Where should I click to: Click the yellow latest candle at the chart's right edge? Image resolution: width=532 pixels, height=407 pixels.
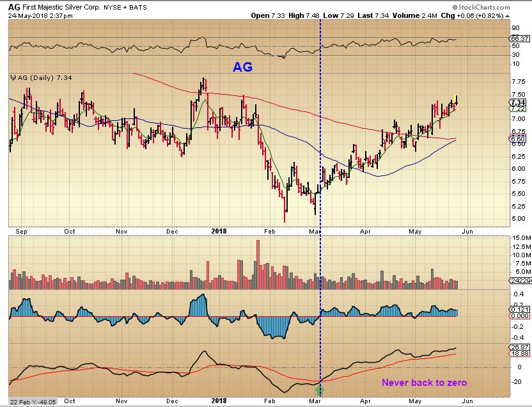coord(457,100)
